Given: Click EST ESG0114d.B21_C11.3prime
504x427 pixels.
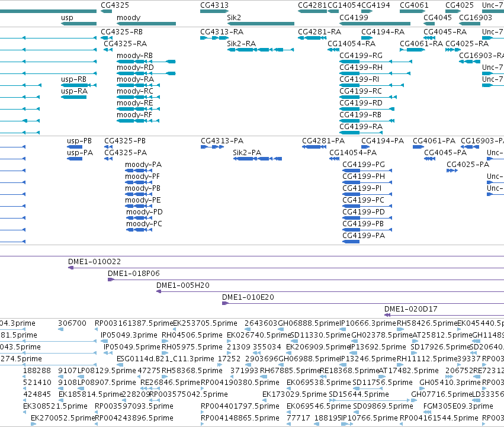Looking at the screenshot, I should [x=165, y=359].
